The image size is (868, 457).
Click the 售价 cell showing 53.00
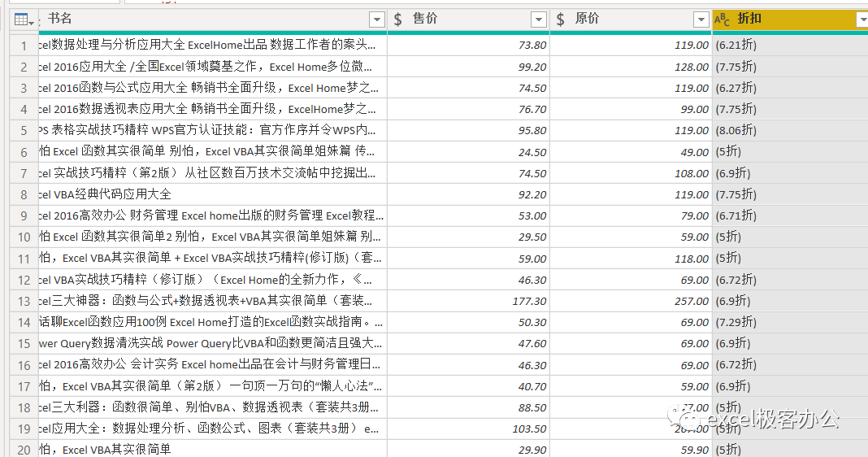point(468,216)
